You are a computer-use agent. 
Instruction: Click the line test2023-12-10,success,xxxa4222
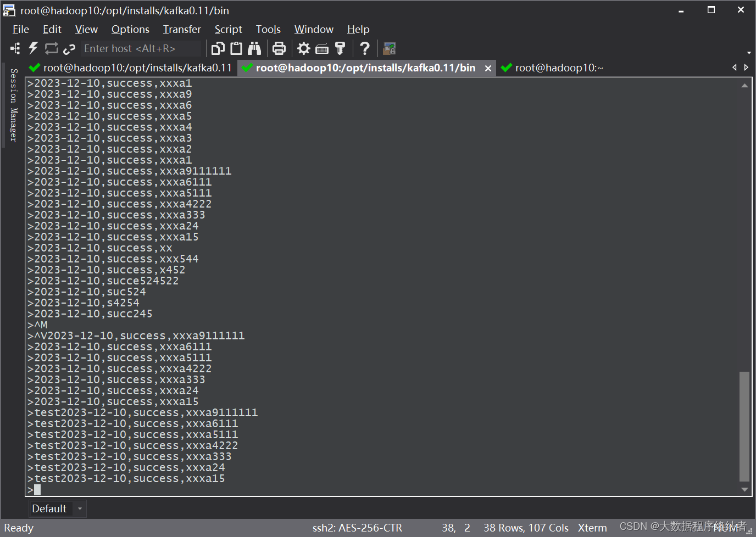click(132, 445)
